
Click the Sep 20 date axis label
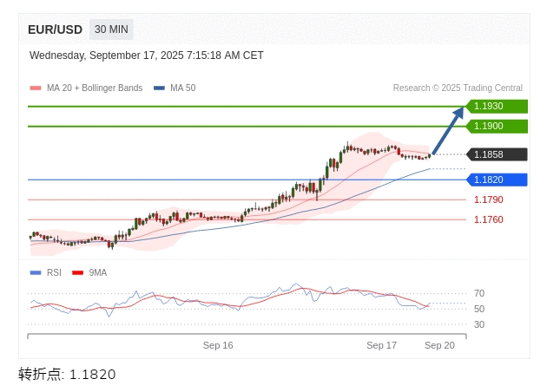click(x=439, y=345)
